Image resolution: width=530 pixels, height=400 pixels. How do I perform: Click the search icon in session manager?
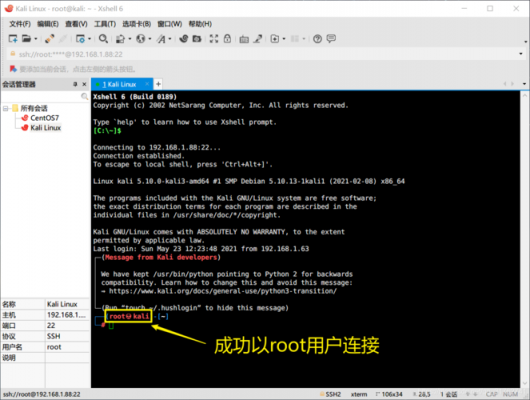tap(84, 97)
